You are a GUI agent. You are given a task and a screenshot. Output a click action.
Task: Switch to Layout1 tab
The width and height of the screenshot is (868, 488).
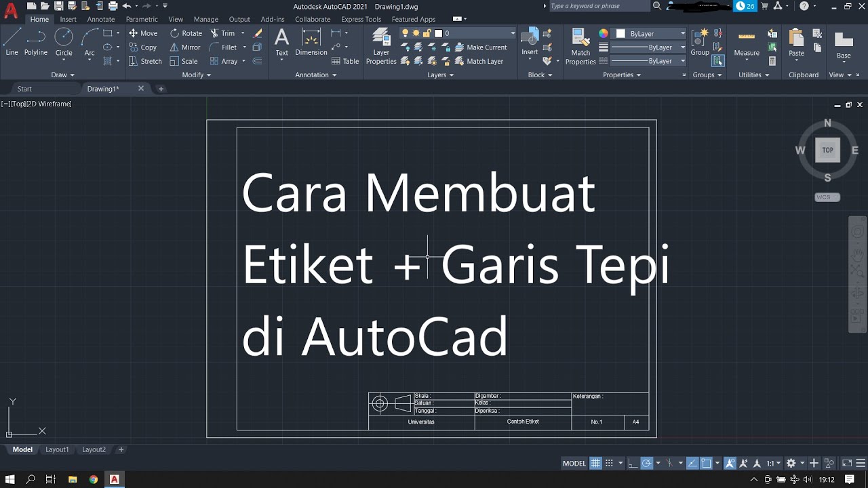(x=57, y=449)
